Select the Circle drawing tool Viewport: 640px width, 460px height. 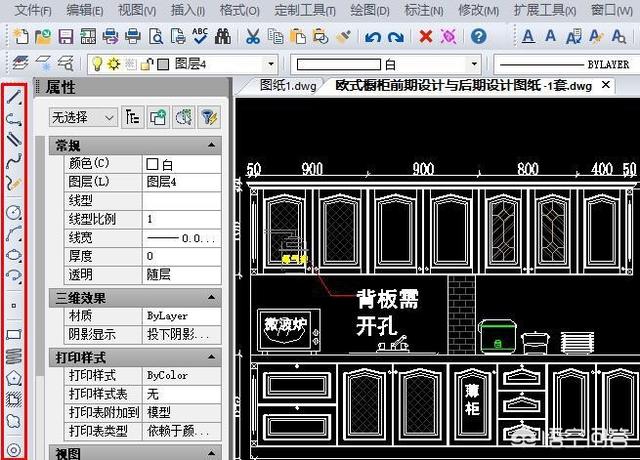pos(14,212)
